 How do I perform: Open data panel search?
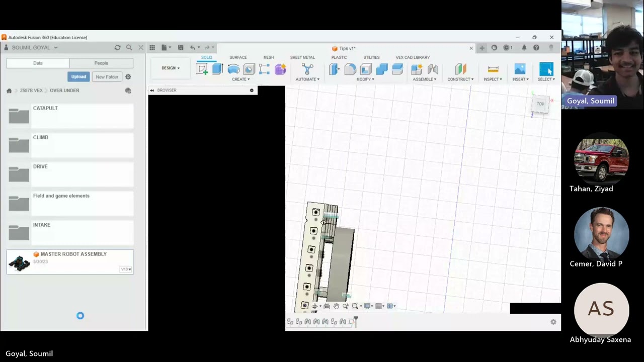click(x=129, y=47)
